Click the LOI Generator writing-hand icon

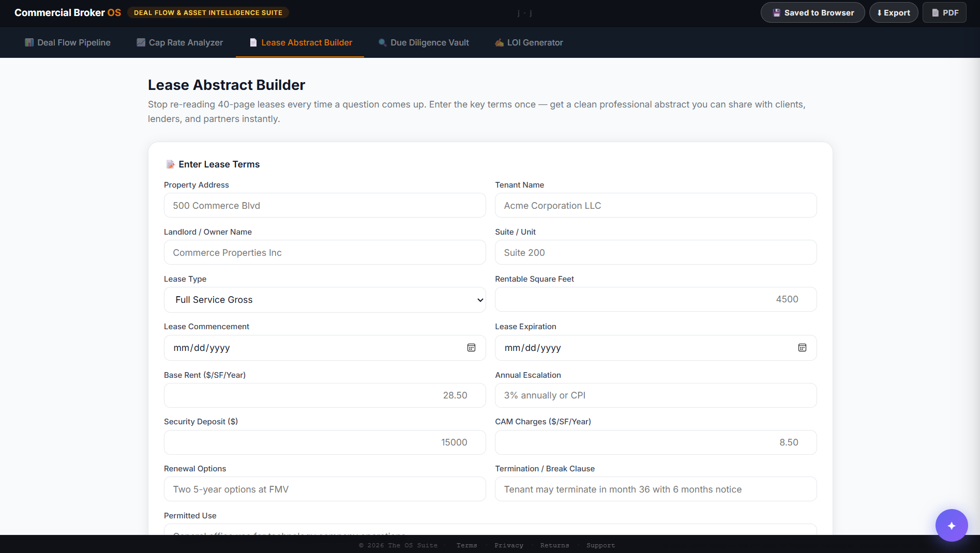(499, 42)
